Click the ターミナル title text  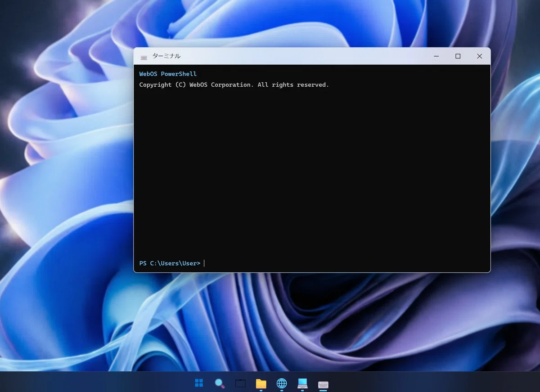166,56
